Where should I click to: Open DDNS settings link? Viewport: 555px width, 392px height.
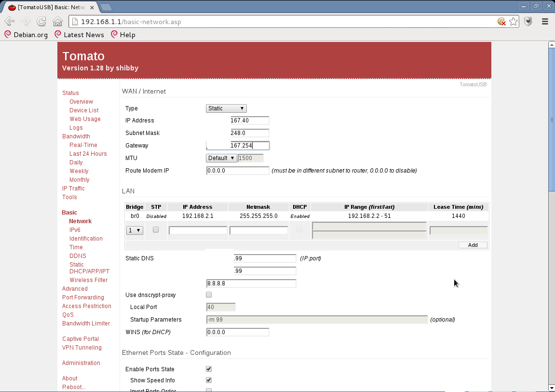click(x=78, y=256)
